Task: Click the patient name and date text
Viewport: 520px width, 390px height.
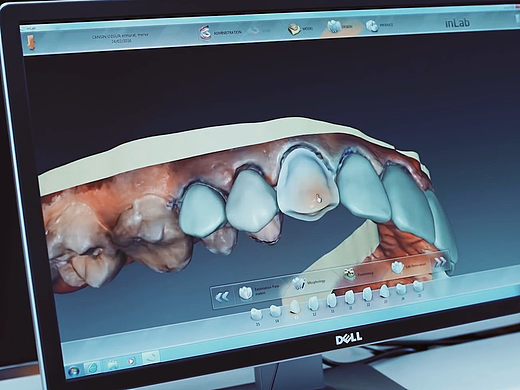Action: click(120, 37)
